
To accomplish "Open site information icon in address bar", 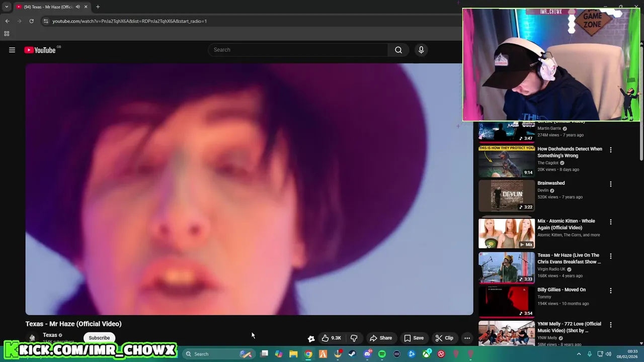I will click(x=46, y=21).
